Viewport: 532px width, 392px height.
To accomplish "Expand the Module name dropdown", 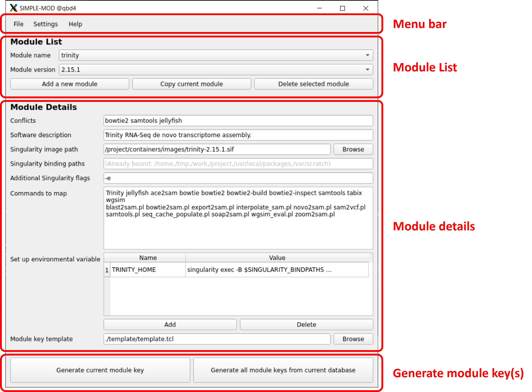I will pyautogui.click(x=367, y=55).
